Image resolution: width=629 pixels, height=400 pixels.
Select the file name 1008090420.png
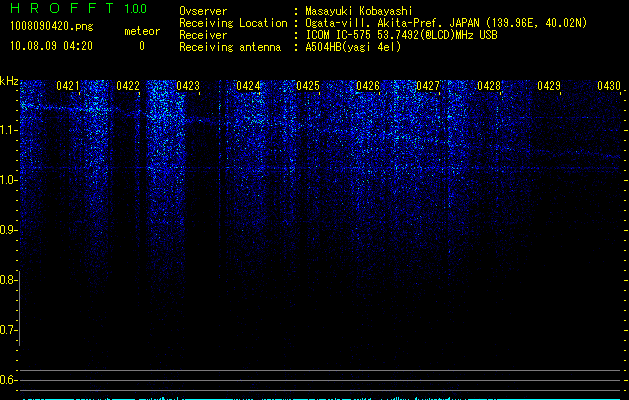click(x=52, y=26)
